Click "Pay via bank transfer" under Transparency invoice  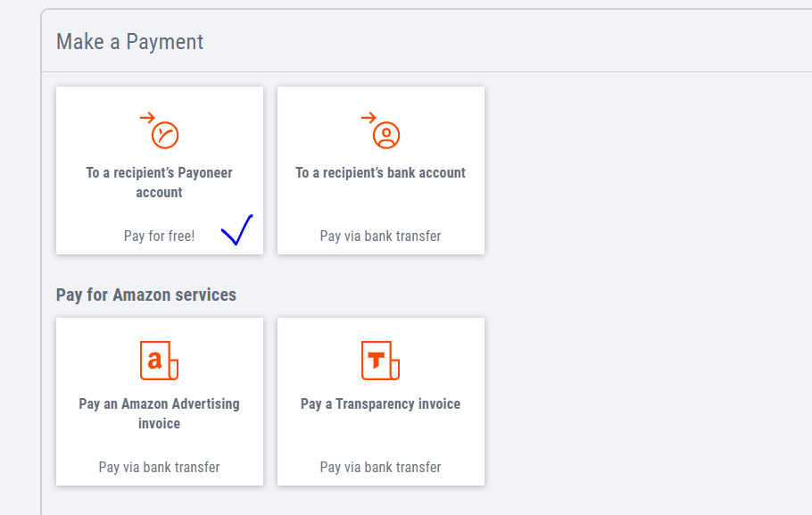click(381, 468)
